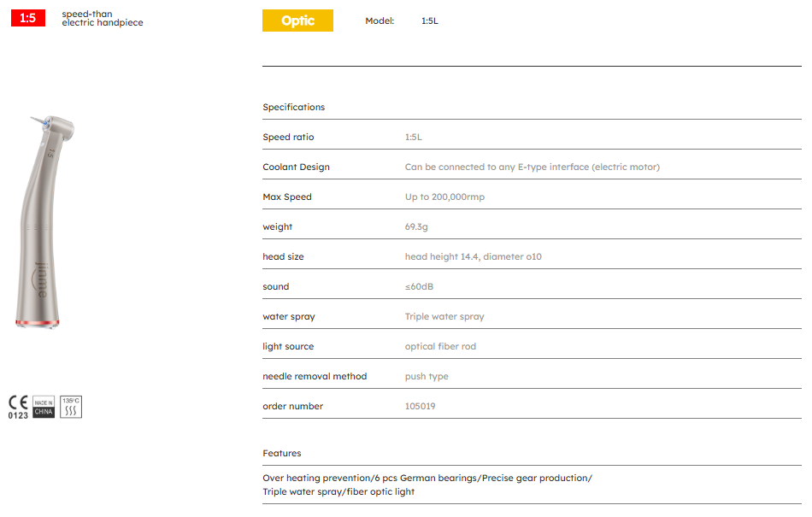Click the handpiece product image
Image resolution: width=812 pixels, height=517 pixels.
point(41,222)
